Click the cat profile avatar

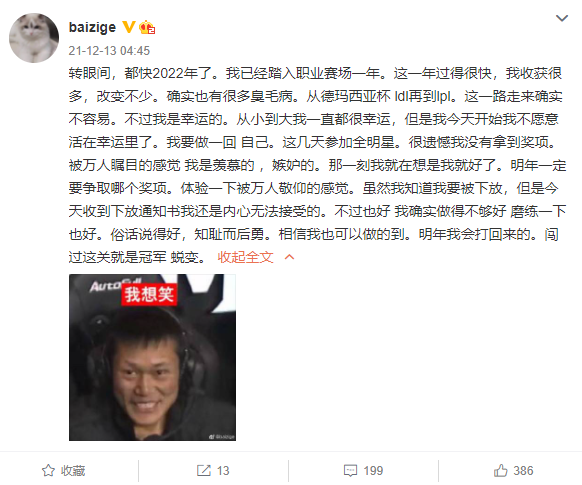(x=34, y=38)
